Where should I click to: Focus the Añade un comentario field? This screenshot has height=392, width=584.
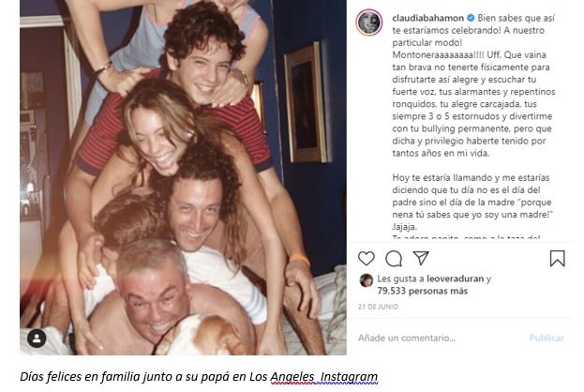pyautogui.click(x=440, y=338)
